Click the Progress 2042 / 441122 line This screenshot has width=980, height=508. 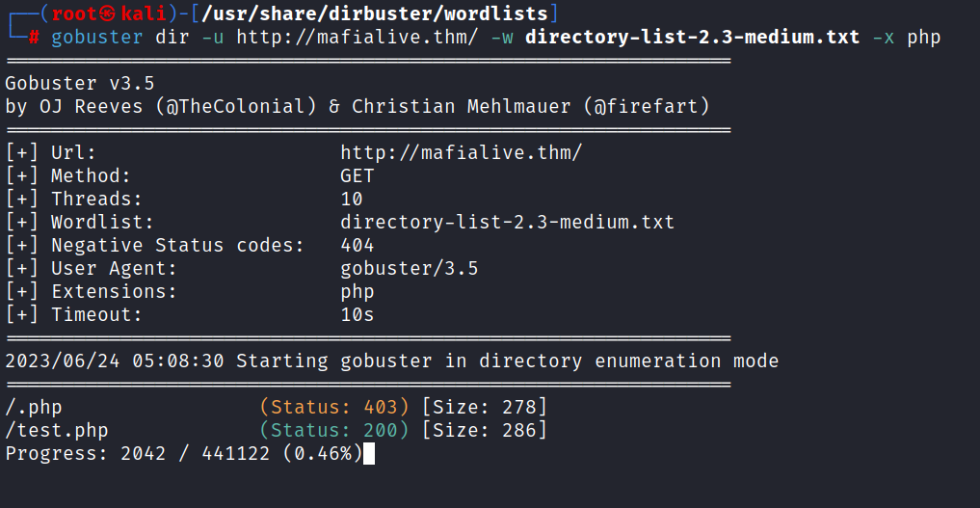tap(184, 453)
